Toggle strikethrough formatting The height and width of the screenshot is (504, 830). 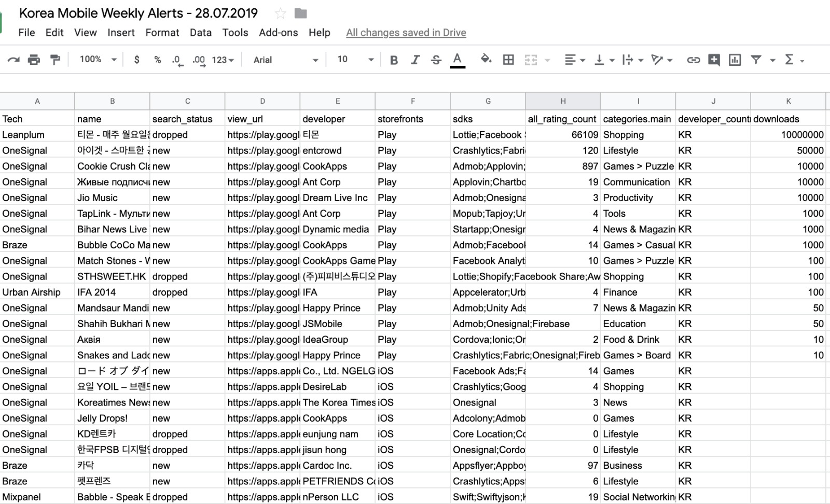click(436, 60)
